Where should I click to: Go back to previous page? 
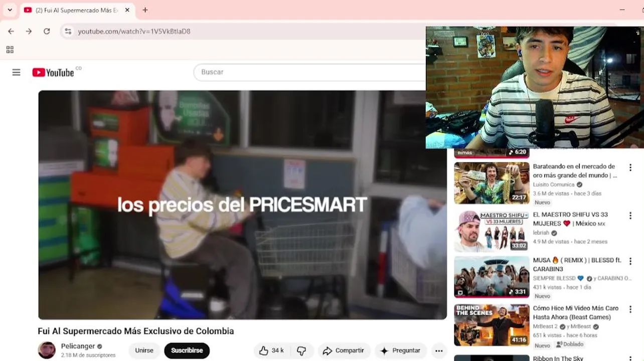pos(11,31)
